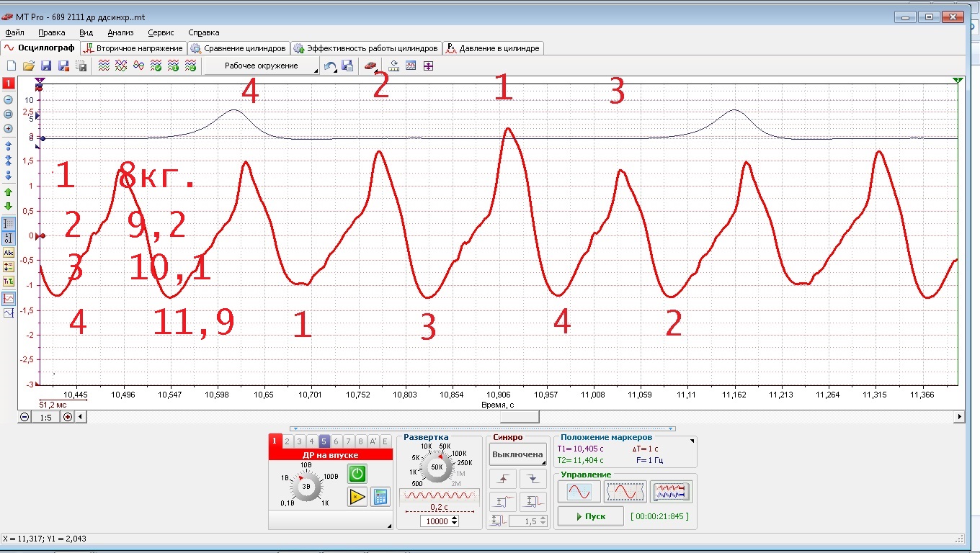This screenshot has height=553, width=980.
Task: Click the 50K sampling rate knob in Развертка
Action: [437, 467]
